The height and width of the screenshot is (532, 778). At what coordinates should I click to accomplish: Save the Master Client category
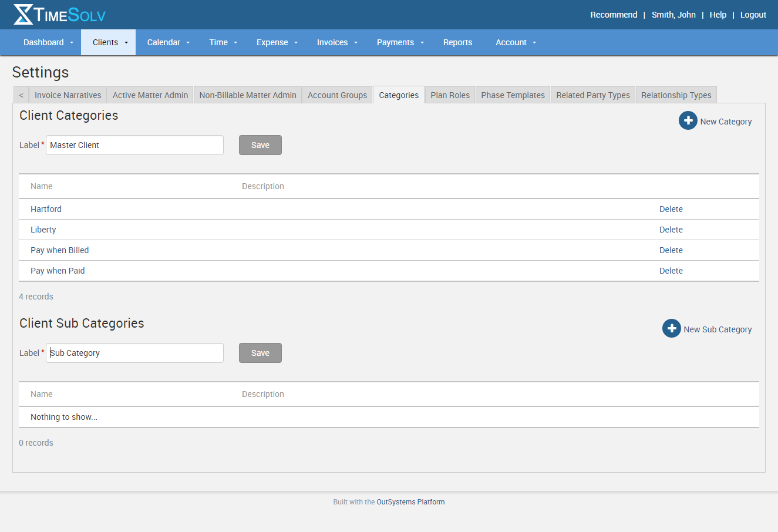point(260,144)
